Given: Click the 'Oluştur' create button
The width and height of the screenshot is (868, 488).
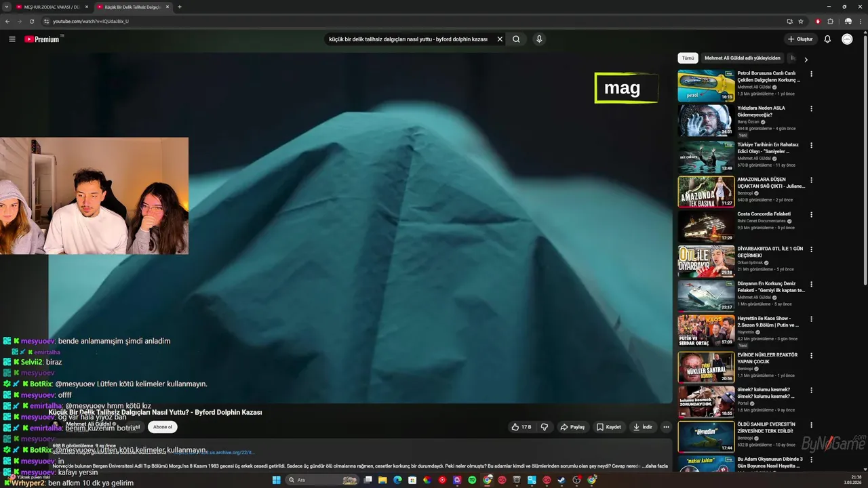Looking at the screenshot, I should (x=800, y=39).
